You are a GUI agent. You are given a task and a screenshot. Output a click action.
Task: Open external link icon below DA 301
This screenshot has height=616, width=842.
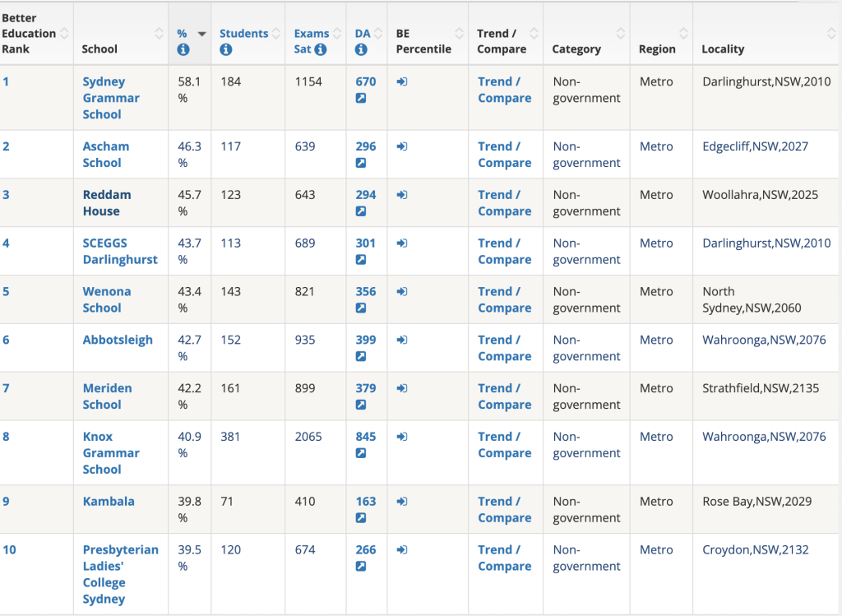(361, 259)
